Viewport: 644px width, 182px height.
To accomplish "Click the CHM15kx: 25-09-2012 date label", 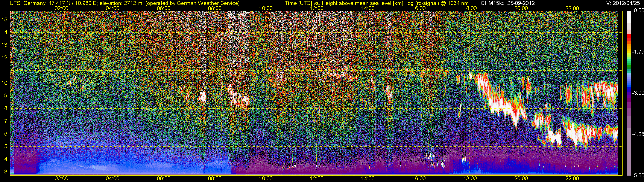I will click(x=507, y=3).
